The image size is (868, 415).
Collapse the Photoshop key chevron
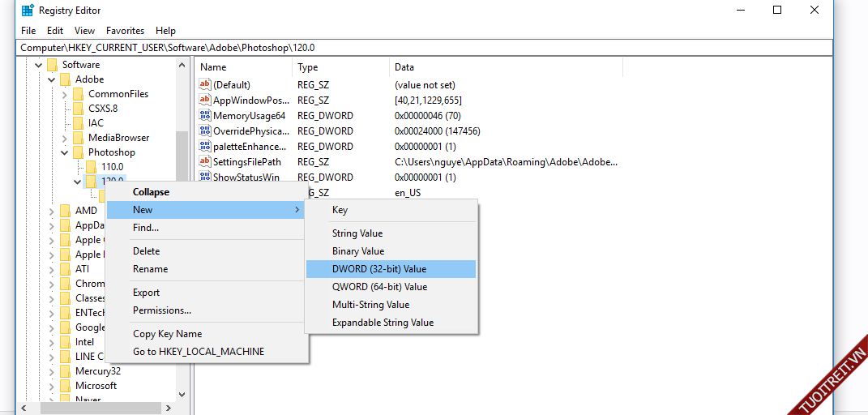65,152
